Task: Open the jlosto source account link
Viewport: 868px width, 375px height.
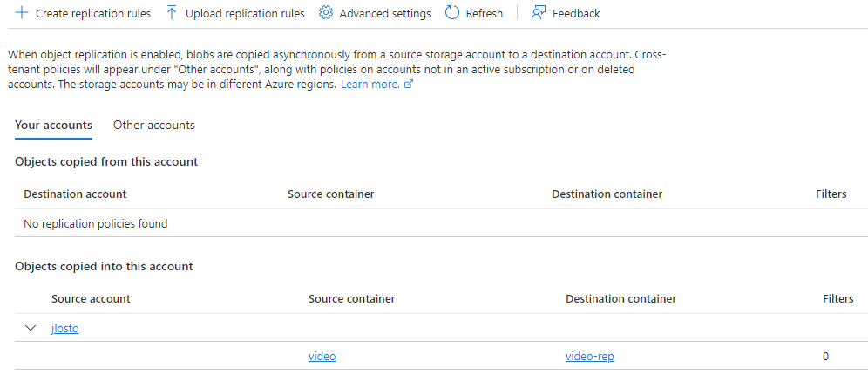Action: point(65,329)
